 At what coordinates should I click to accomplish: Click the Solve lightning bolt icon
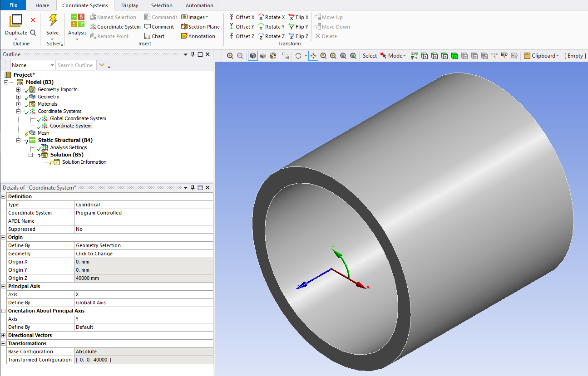coord(53,20)
